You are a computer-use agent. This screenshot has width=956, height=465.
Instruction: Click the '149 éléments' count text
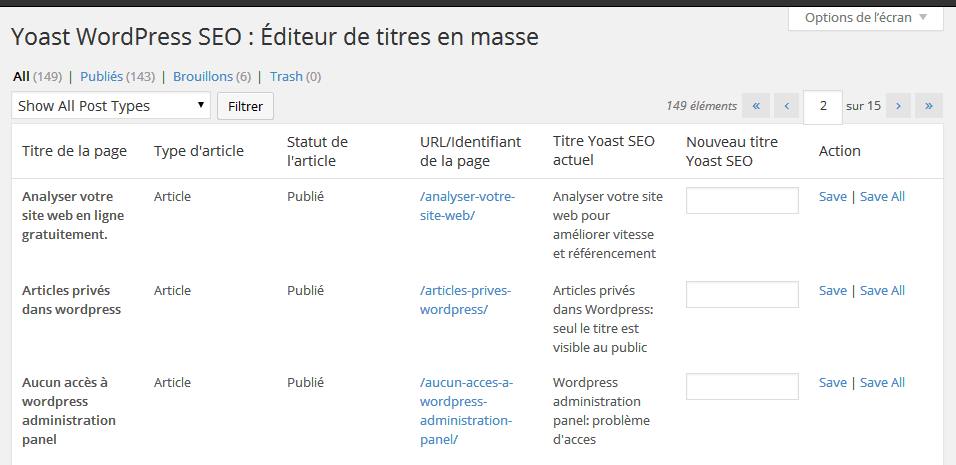tap(701, 106)
